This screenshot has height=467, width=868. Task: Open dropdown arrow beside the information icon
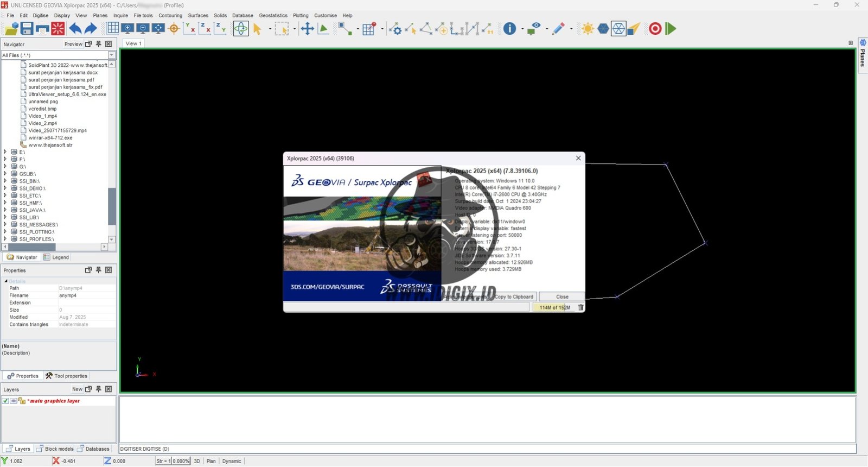522,29
